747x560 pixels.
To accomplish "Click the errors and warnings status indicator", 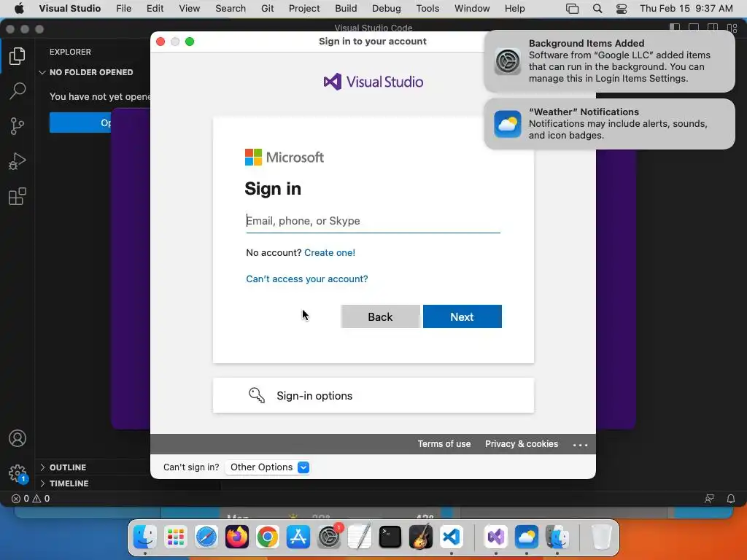I will tap(31, 499).
